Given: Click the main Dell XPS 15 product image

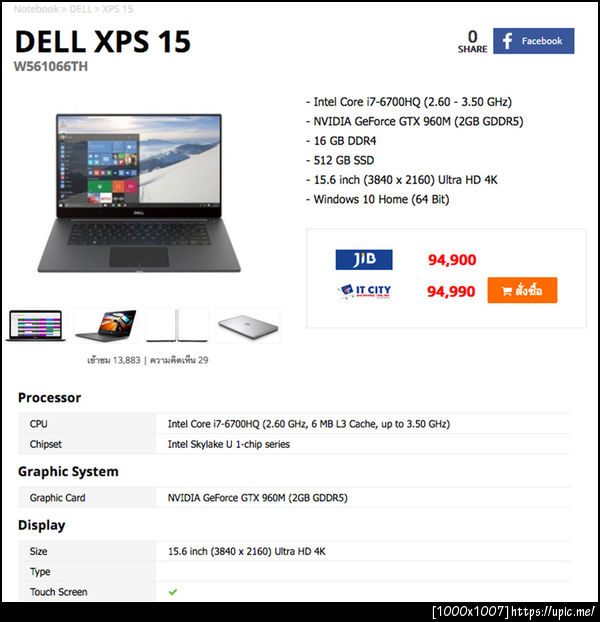Looking at the screenshot, I should 139,193.
